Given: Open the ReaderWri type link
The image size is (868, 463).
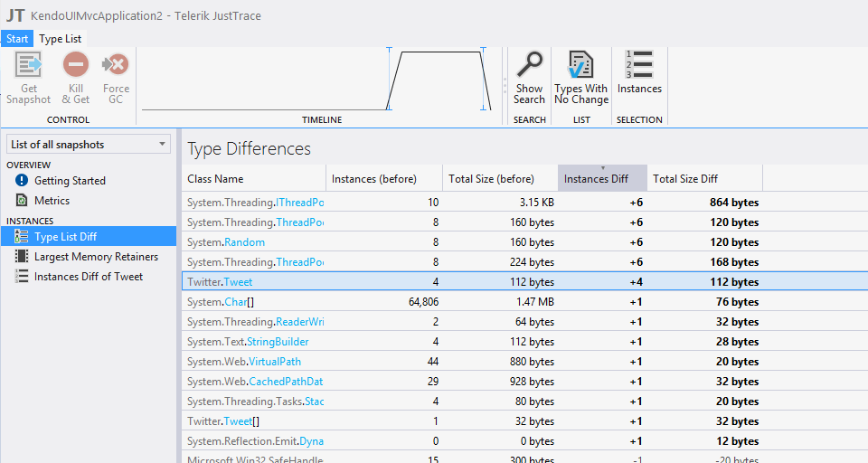Looking at the screenshot, I should click(x=299, y=322).
